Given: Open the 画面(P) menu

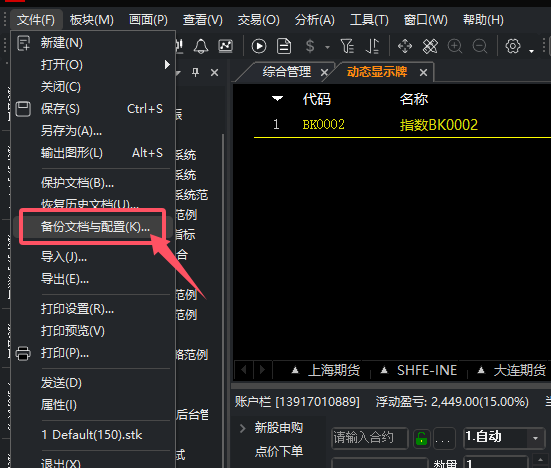Looking at the screenshot, I should tap(148, 20).
